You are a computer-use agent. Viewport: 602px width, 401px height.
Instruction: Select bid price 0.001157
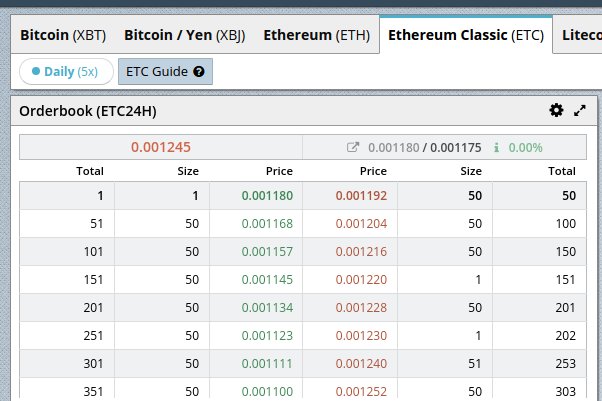pyautogui.click(x=267, y=252)
